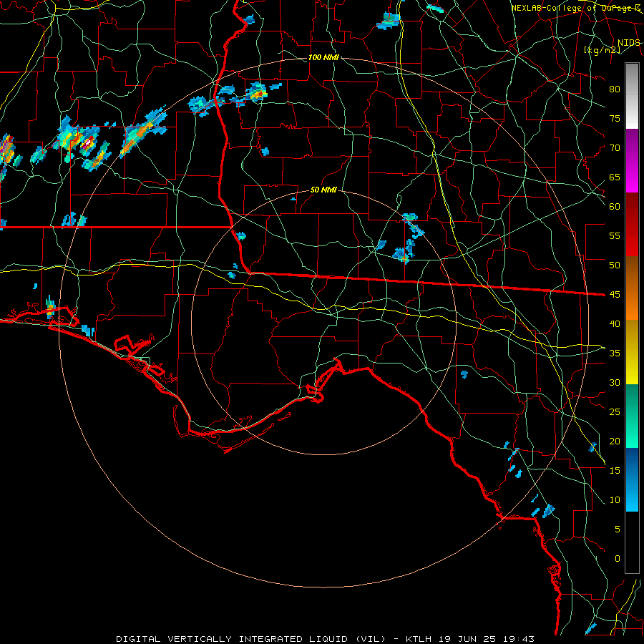644x644 pixels.
Task: Click the 50 value on the color scale
Action: pos(615,265)
